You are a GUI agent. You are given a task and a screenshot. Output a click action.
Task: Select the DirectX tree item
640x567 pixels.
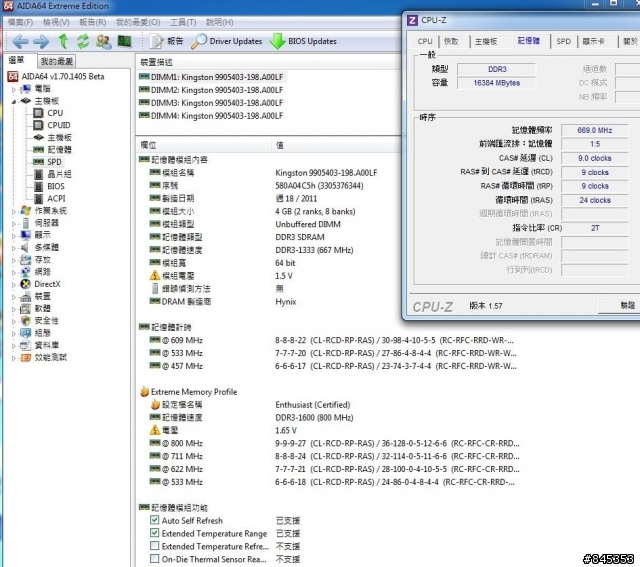(x=41, y=284)
